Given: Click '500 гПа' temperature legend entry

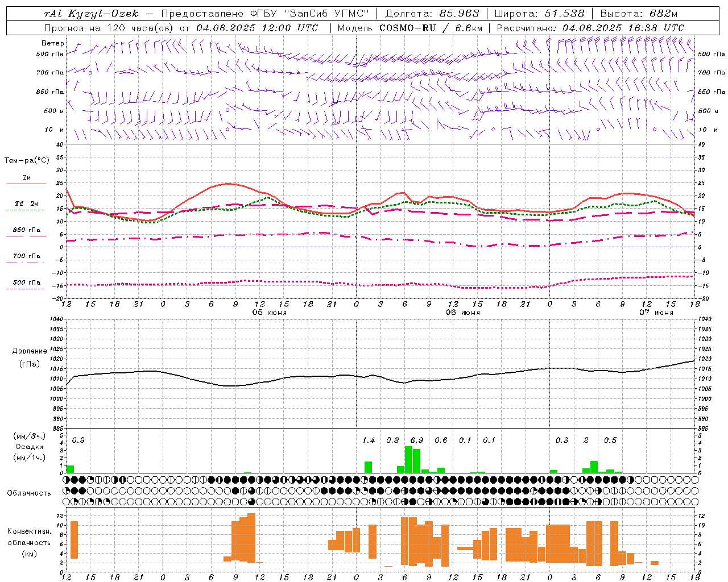Looking at the screenshot, I should click(x=27, y=282).
